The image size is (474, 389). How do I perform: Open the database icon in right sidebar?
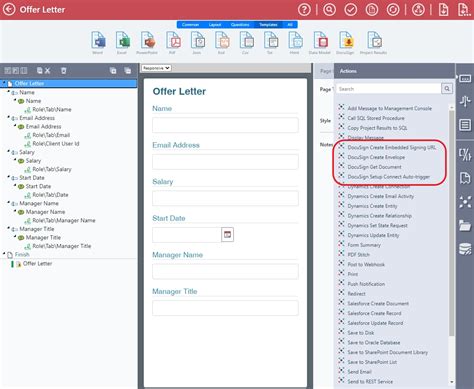tap(465, 248)
